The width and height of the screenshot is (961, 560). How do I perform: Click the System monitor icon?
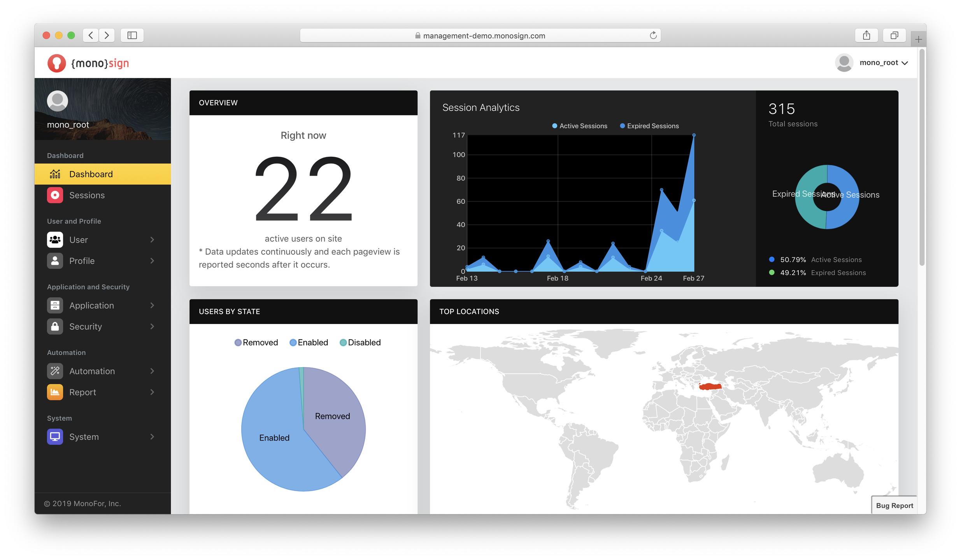(x=55, y=437)
